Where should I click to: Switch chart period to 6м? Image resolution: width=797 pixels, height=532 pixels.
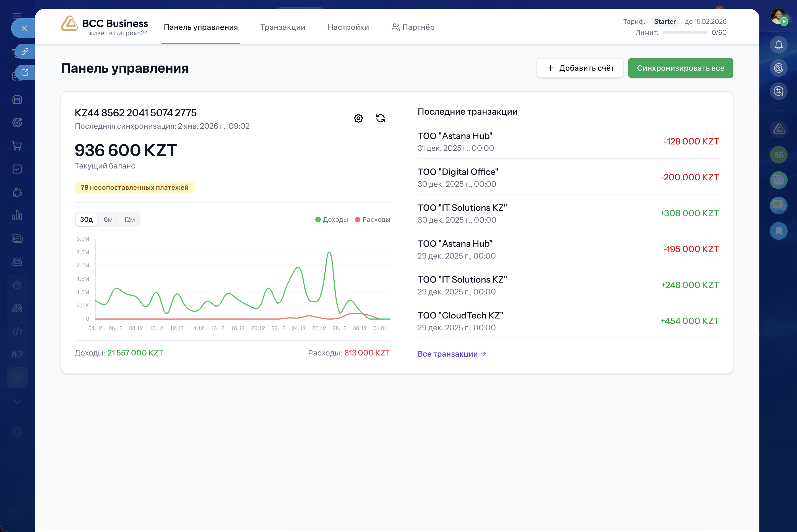108,220
